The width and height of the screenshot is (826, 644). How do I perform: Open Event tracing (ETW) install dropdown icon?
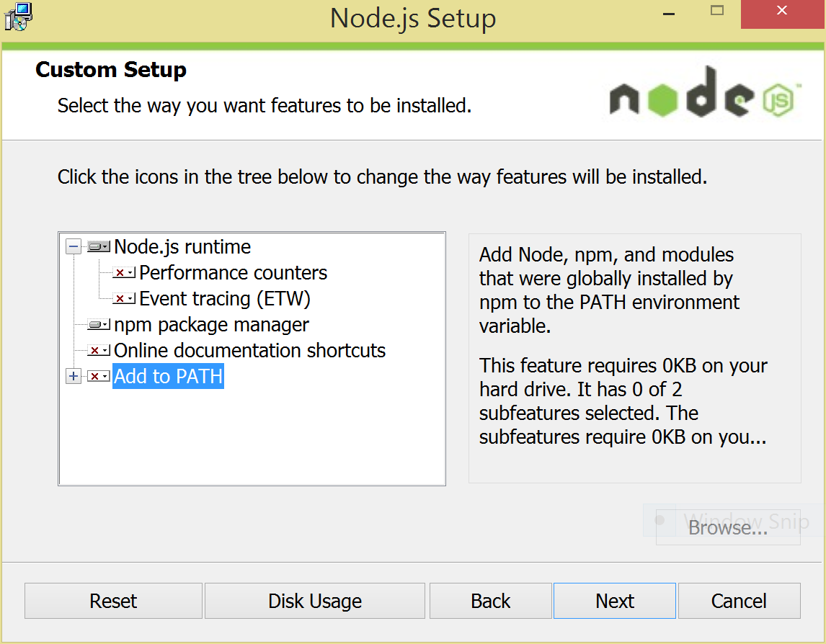[124, 298]
